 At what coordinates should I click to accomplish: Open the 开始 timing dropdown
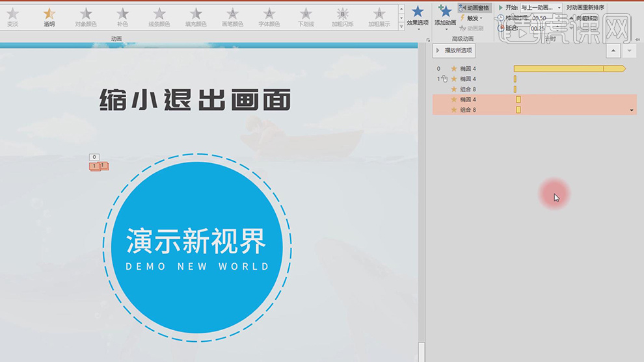pyautogui.click(x=559, y=8)
